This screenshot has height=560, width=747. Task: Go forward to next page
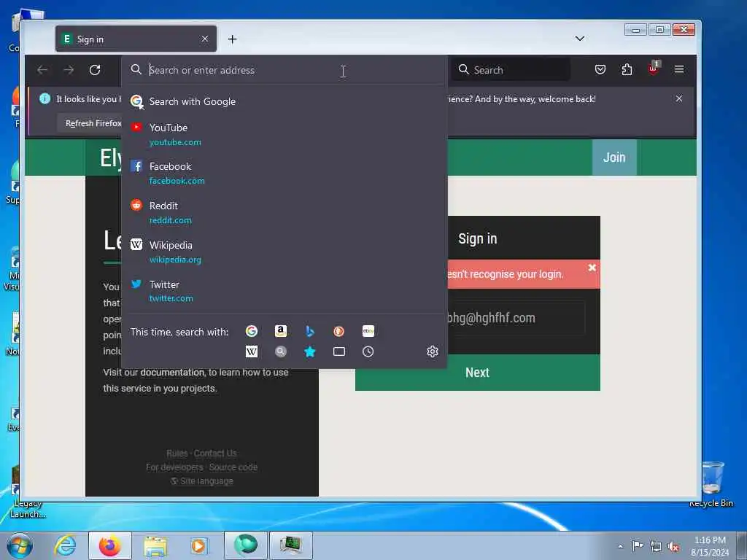click(x=69, y=70)
